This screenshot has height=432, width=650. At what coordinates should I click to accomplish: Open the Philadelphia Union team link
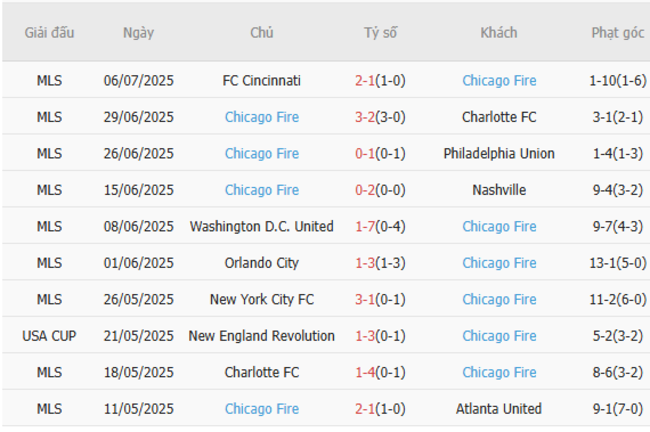coord(498,154)
